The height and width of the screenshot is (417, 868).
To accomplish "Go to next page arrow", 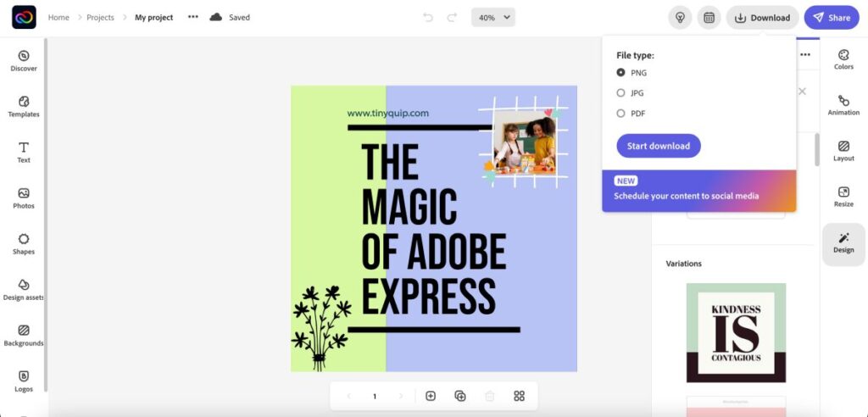I will 401,396.
